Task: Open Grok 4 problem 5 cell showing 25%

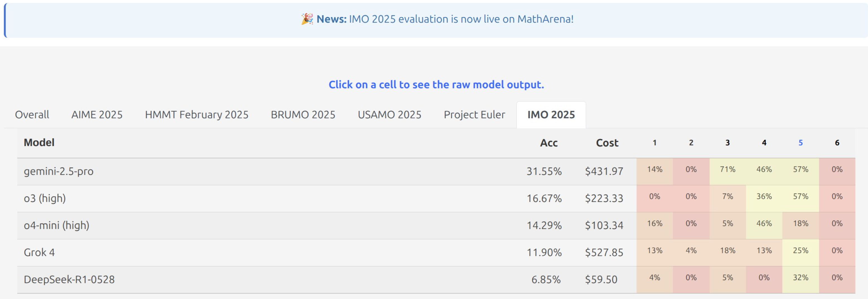Action: coord(801,251)
